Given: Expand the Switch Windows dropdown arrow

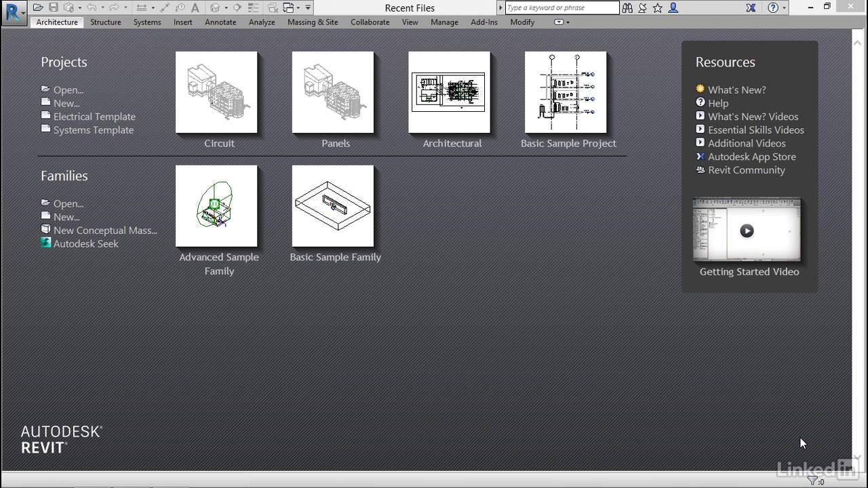Looking at the screenshot, I should 298,8.
